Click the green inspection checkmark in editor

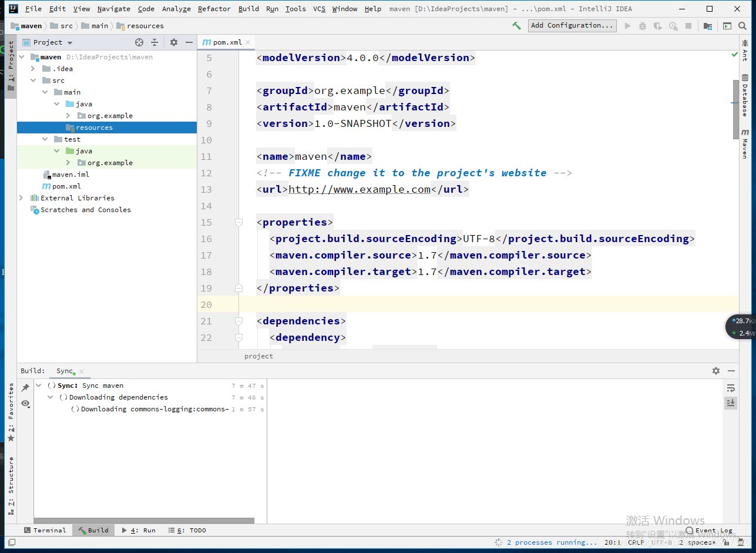pyautogui.click(x=734, y=54)
